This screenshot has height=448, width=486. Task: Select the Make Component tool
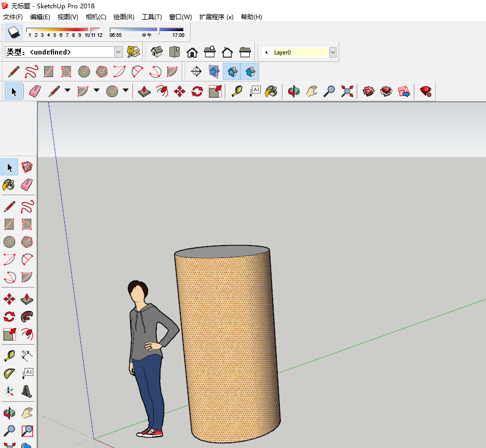pyautogui.click(x=27, y=167)
